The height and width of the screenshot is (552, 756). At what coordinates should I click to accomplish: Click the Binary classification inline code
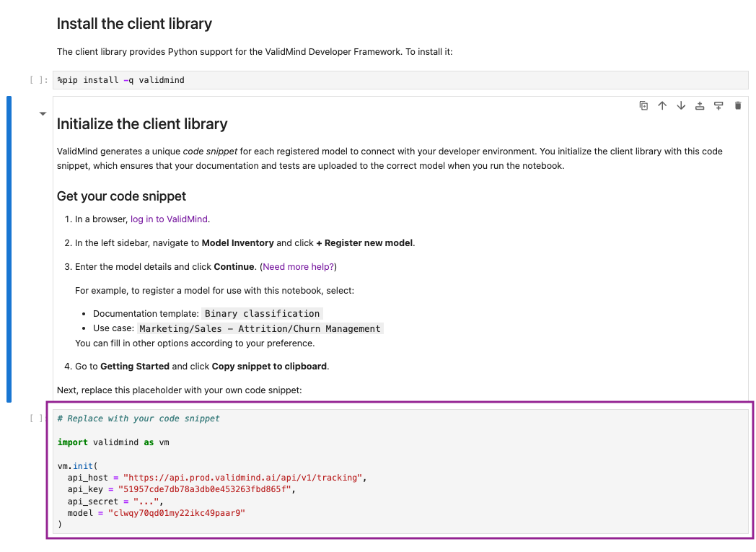[262, 313]
